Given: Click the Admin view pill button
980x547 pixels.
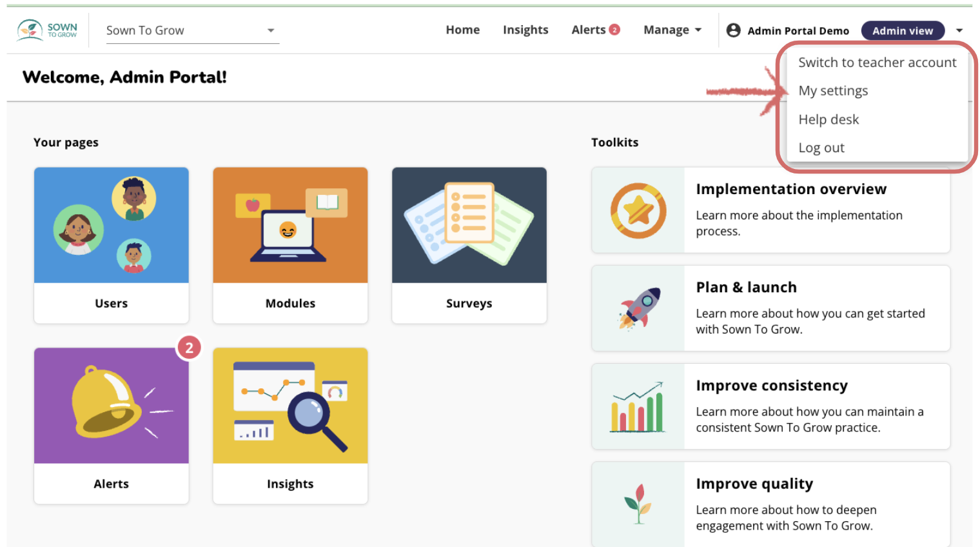Looking at the screenshot, I should pyautogui.click(x=903, y=30).
